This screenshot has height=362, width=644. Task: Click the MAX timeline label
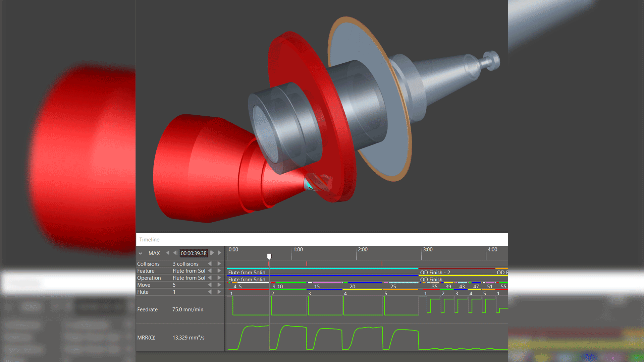154,253
